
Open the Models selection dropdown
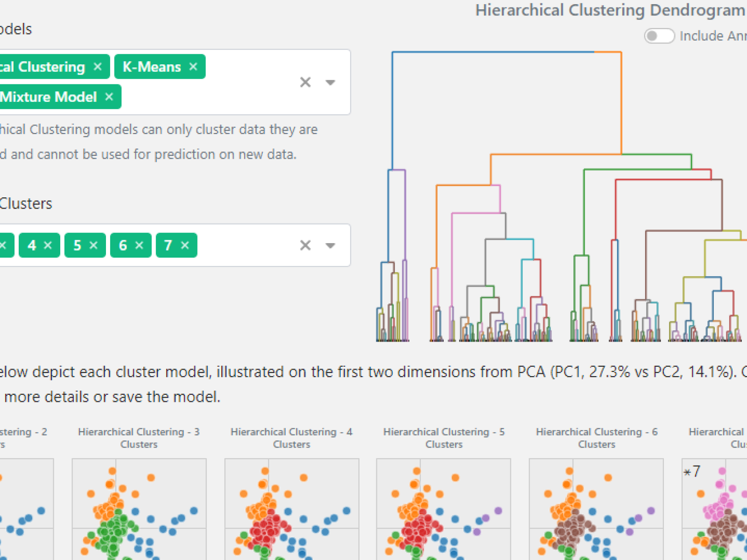[x=331, y=82]
